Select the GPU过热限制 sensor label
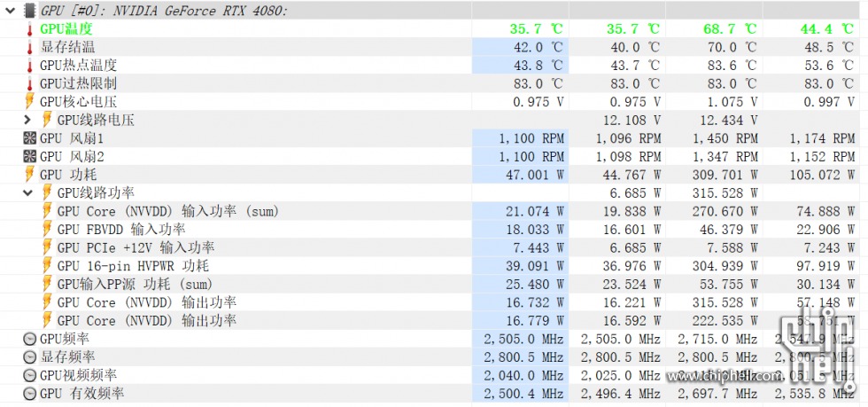This screenshot has height=407, width=868. point(78,83)
